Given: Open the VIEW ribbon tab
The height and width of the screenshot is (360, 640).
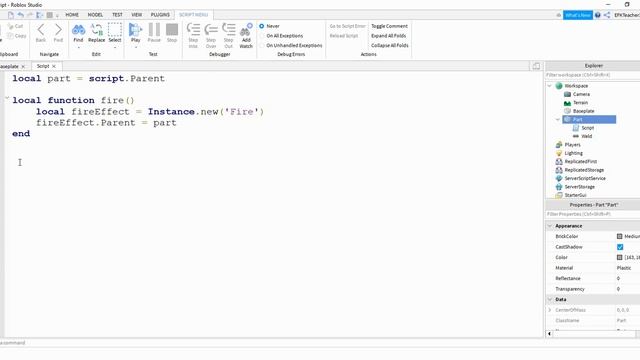Looking at the screenshot, I should 136,15.
